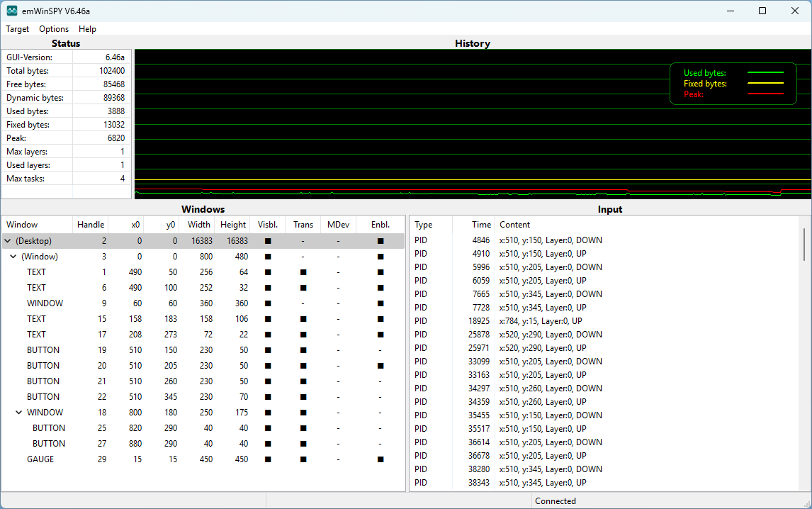Open the Target menu

pos(18,29)
